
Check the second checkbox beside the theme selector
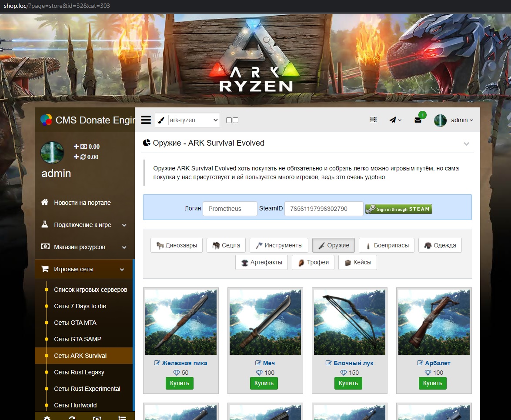[236, 120]
